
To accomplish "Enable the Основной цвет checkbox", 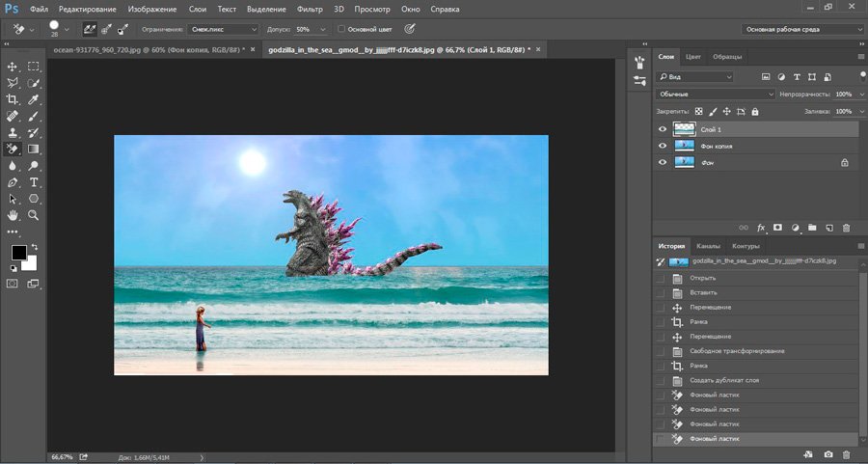I will pos(341,30).
